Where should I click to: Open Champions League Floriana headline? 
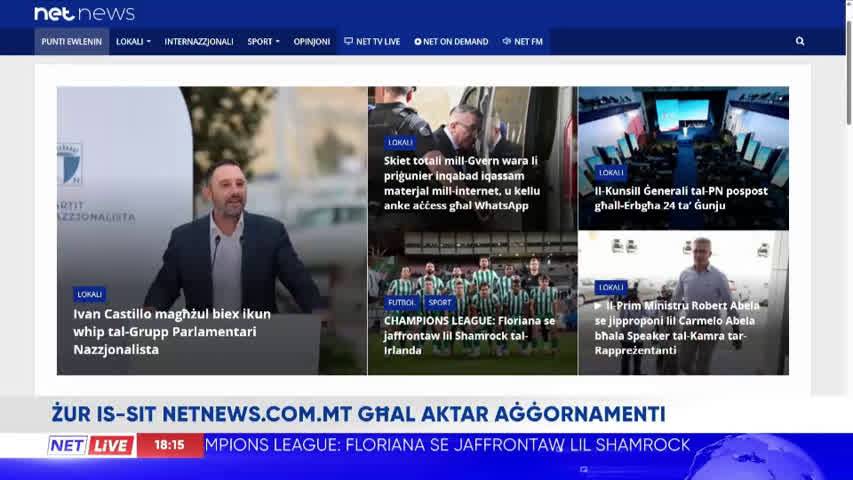pyautogui.click(x=469, y=335)
